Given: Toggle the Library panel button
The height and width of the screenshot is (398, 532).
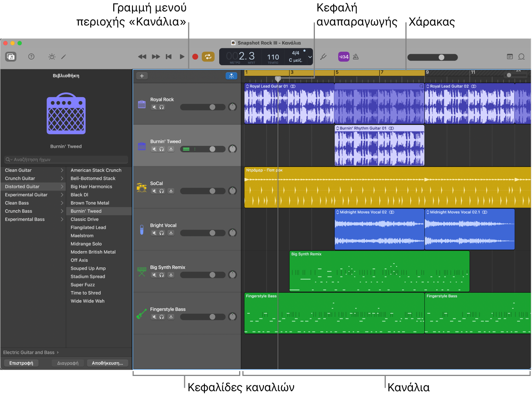Looking at the screenshot, I should 11,57.
